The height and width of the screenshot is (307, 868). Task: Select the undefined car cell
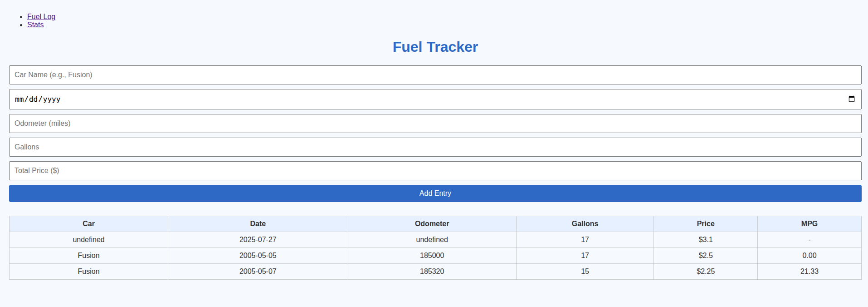[x=88, y=240]
